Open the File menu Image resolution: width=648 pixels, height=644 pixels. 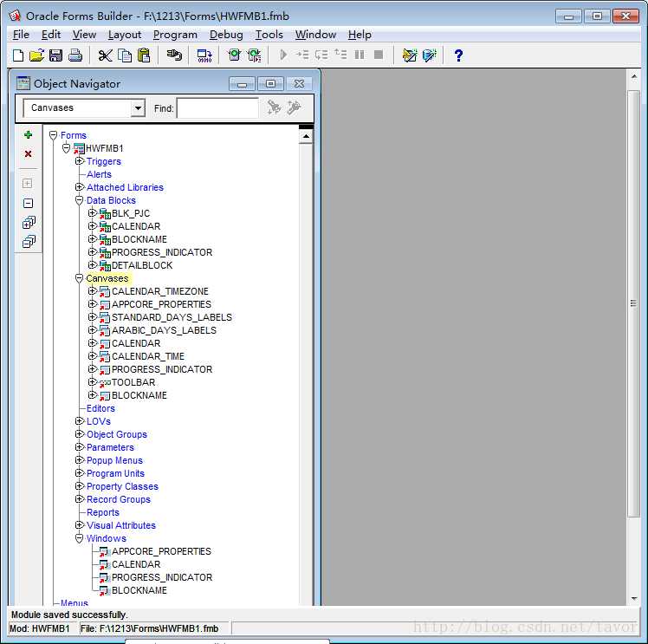[21, 35]
